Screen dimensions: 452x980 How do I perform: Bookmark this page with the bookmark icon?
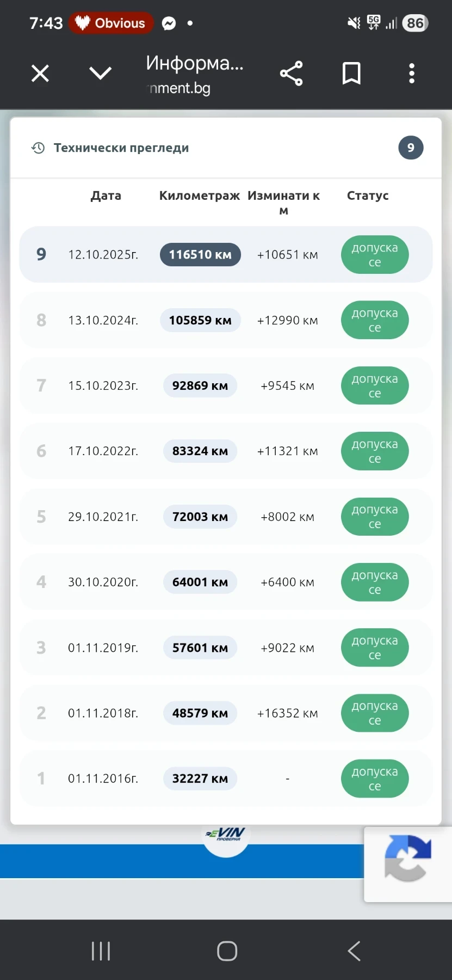[351, 73]
